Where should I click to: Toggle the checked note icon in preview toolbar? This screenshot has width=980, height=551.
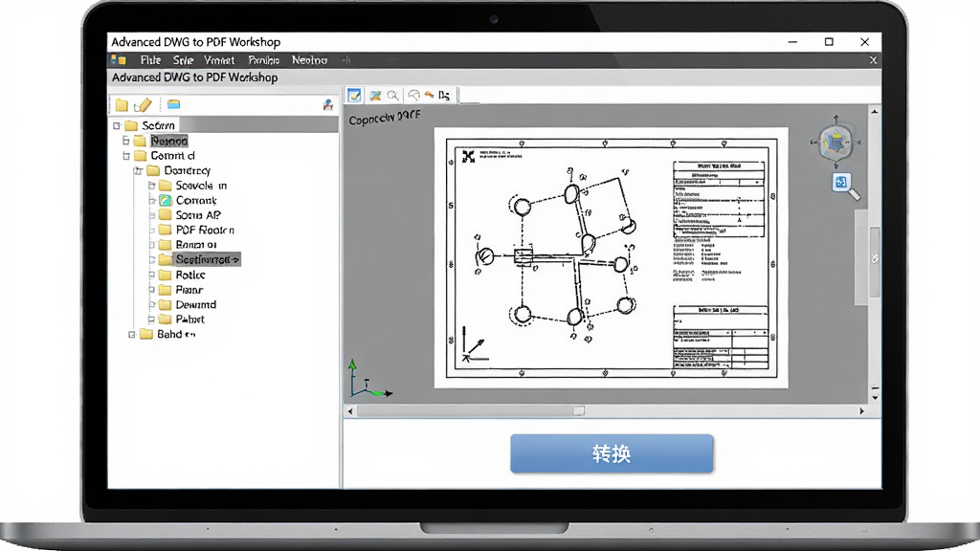click(x=354, y=95)
